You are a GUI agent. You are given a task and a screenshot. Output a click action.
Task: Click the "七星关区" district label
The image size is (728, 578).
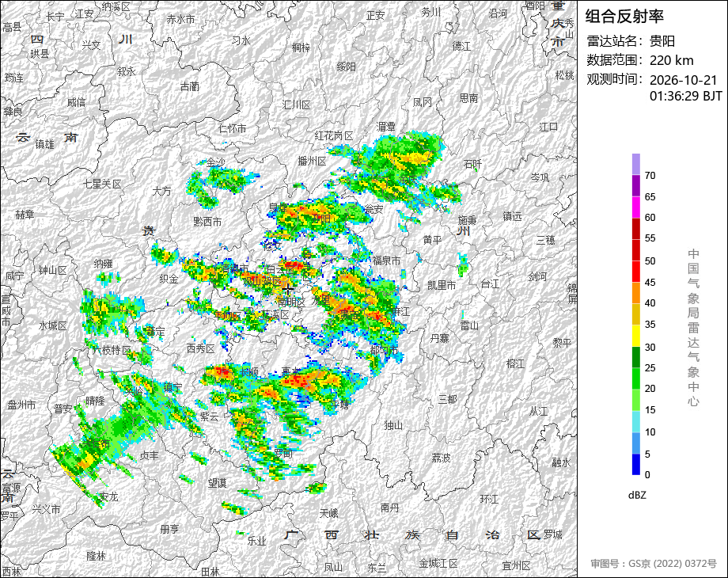click(x=102, y=184)
